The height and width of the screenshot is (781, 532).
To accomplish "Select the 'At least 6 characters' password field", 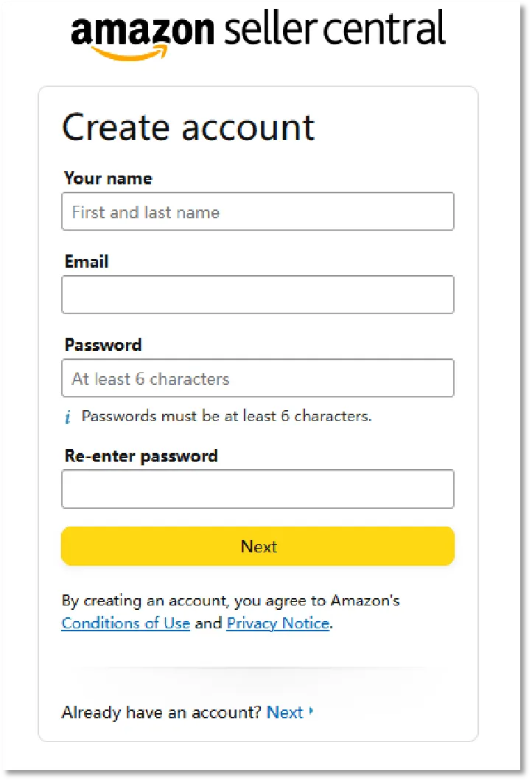I will pyautogui.click(x=258, y=379).
